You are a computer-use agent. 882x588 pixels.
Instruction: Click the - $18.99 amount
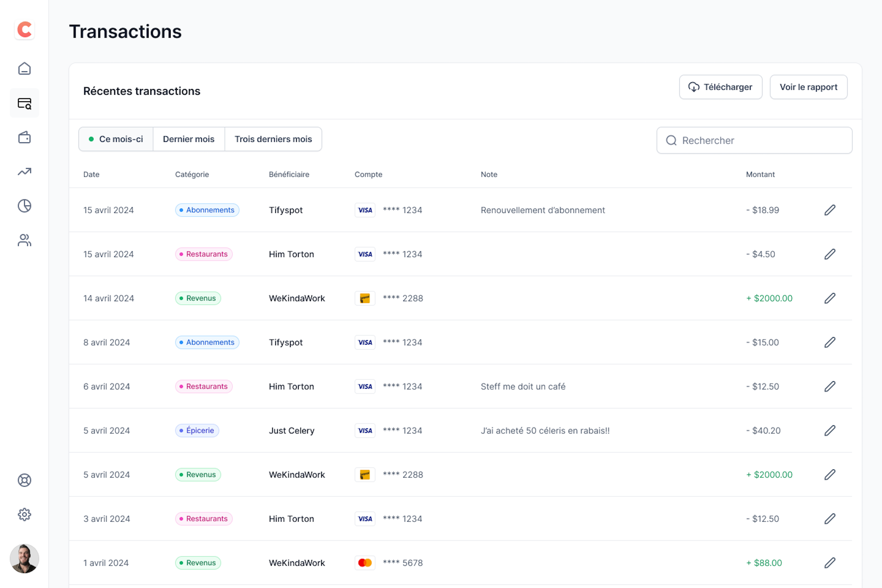coord(762,210)
